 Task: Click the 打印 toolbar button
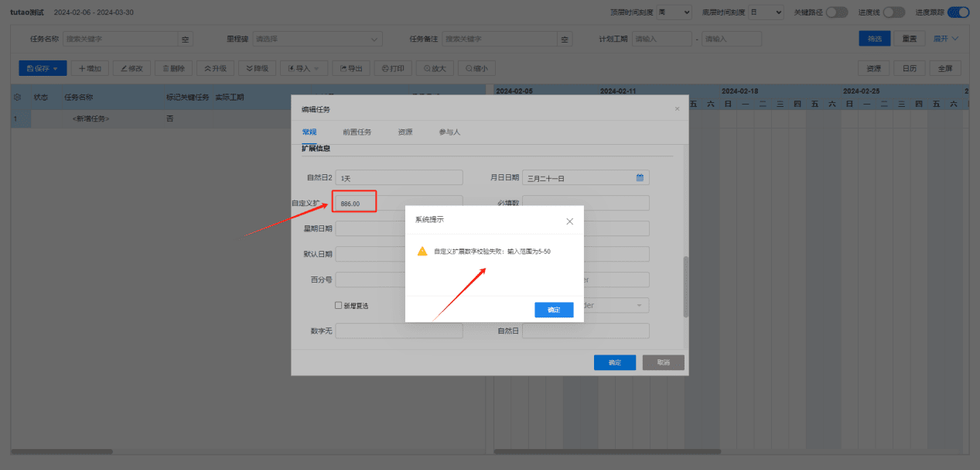(393, 68)
